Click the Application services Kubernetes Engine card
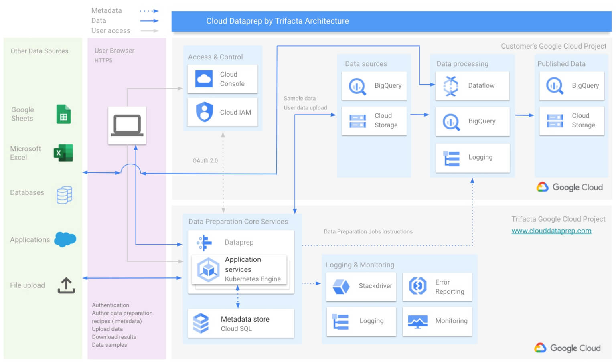Image resolution: width=616 pixels, height=364 pixels. 240,269
